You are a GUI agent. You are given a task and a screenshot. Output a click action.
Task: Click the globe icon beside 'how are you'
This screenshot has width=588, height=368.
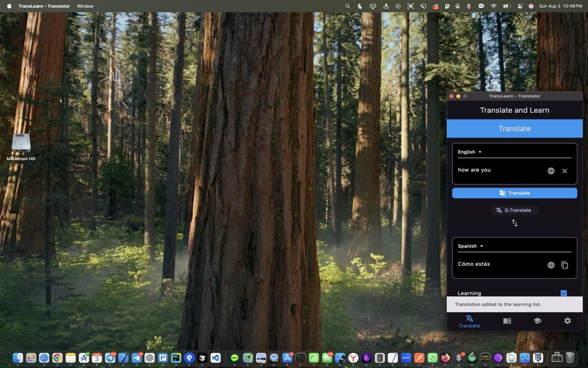551,171
